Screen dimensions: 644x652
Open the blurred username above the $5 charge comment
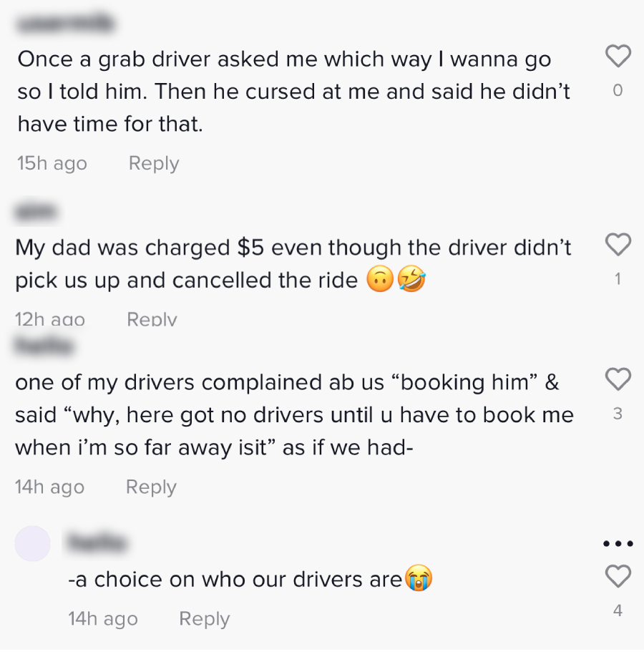37,212
